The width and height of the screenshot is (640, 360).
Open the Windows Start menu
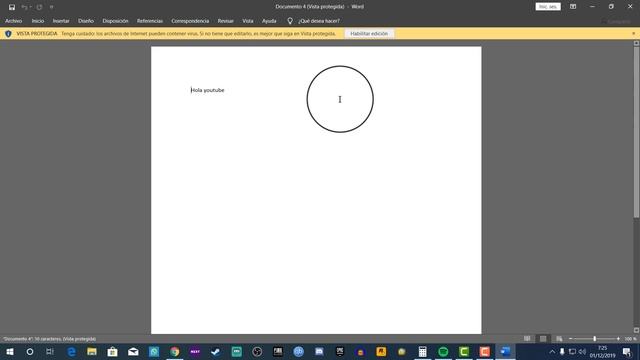pos(10,351)
